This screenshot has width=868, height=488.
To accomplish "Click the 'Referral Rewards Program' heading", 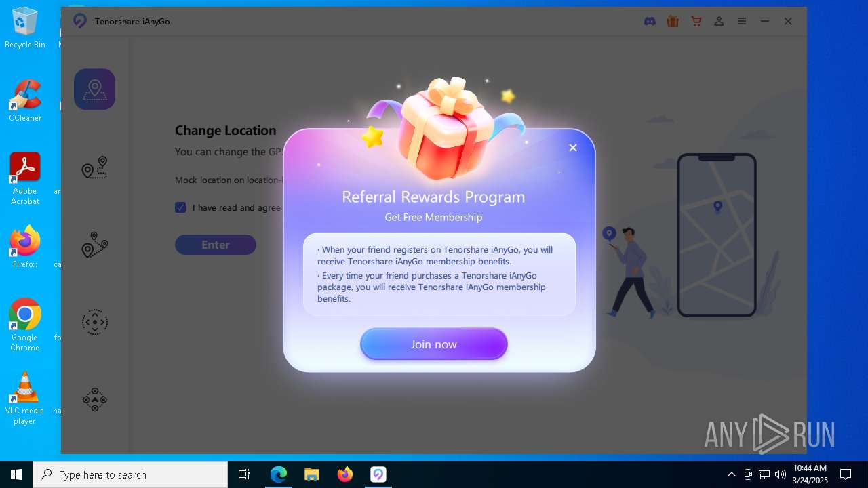I will (x=433, y=197).
